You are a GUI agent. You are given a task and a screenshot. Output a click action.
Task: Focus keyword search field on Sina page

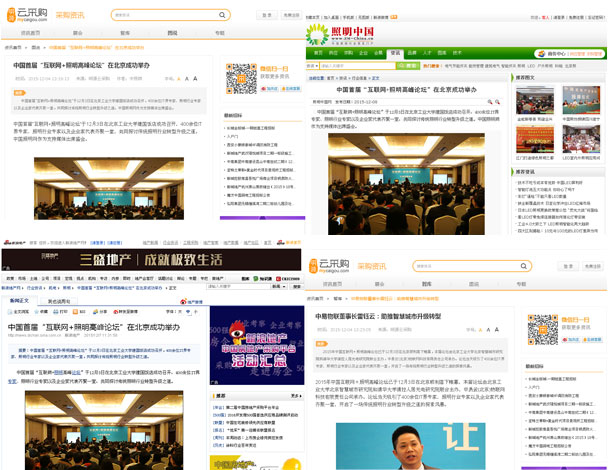click(x=238, y=286)
